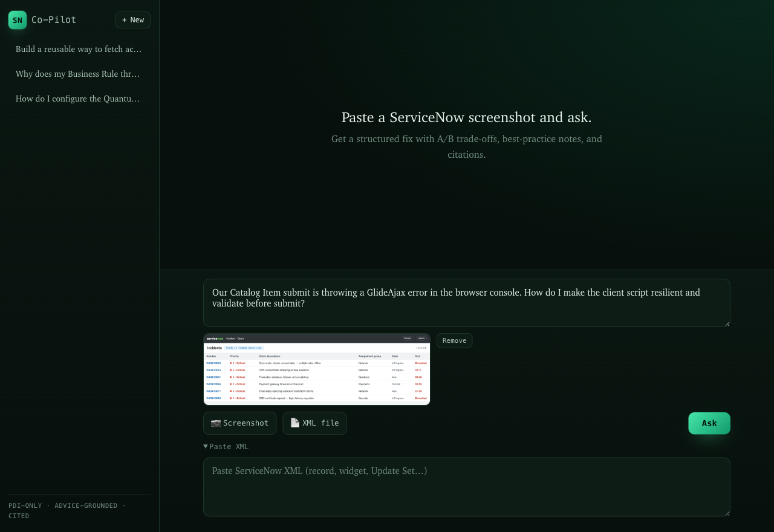Attach a Screenshot with the camera button
774x532 pixels.
pos(240,423)
